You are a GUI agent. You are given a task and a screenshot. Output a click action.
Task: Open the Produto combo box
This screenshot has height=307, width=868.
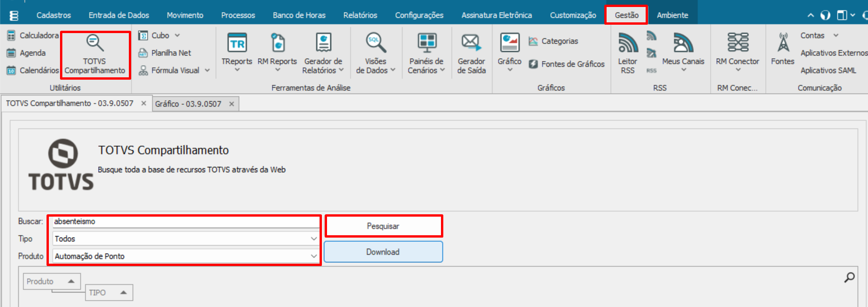pyautogui.click(x=186, y=256)
